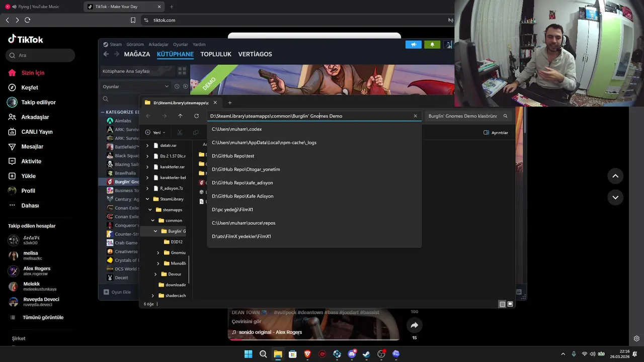
Task: Open Steam notifications bell
Action: click(432, 44)
